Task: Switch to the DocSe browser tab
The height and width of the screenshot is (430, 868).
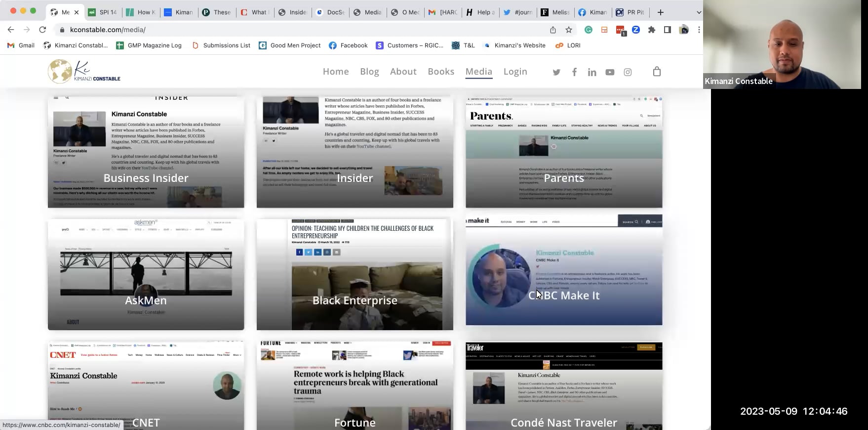Action: click(330, 12)
